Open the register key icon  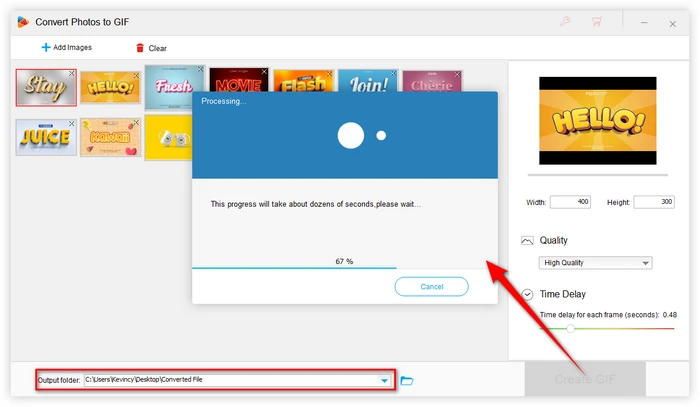tap(565, 21)
